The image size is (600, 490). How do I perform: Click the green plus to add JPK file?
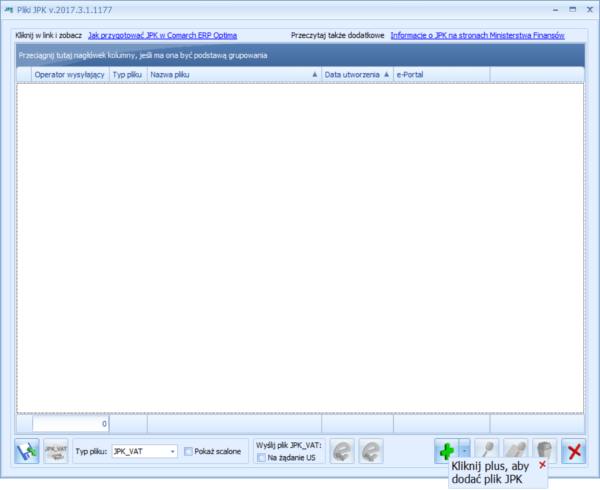click(446, 451)
